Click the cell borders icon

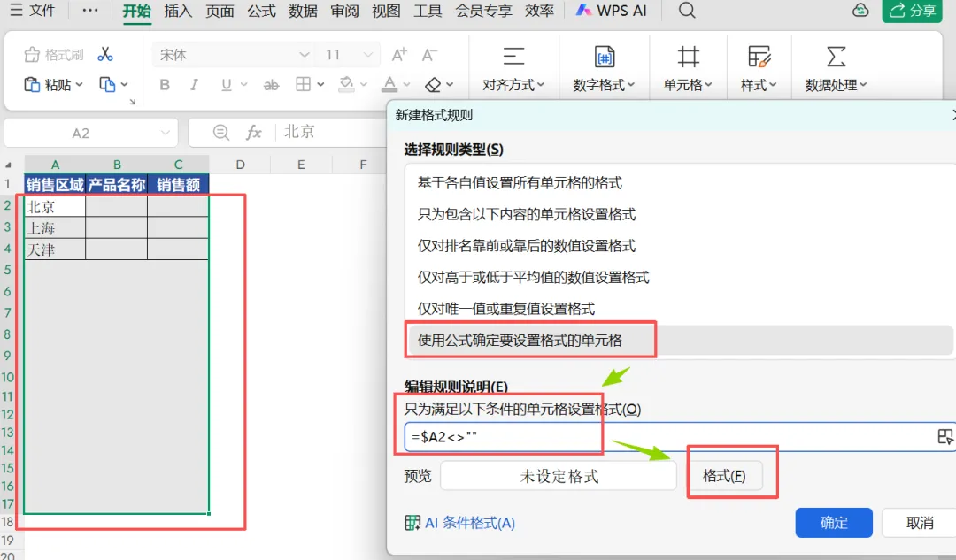coord(303,84)
